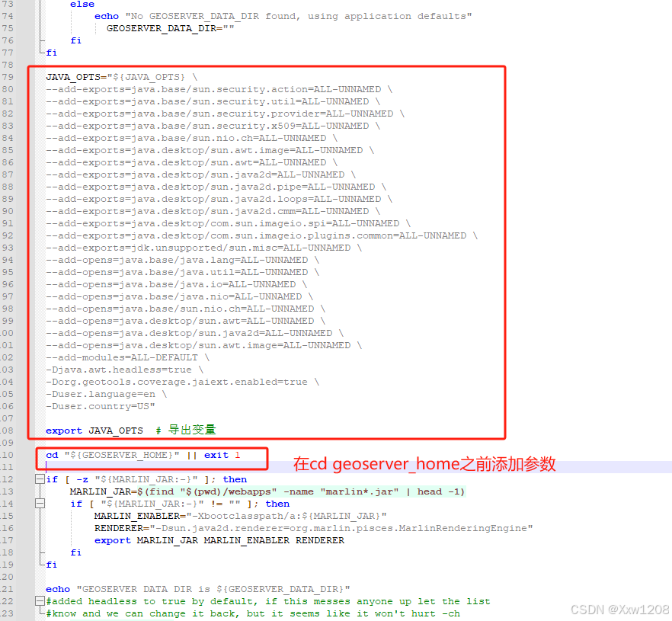This screenshot has width=672, height=621.
Task: Collapse the nested if fold on line 14
Action: pyautogui.click(x=40, y=504)
